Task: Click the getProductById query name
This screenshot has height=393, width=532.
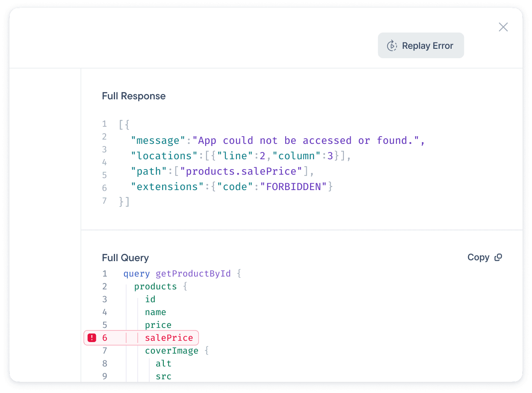Action: tap(193, 274)
